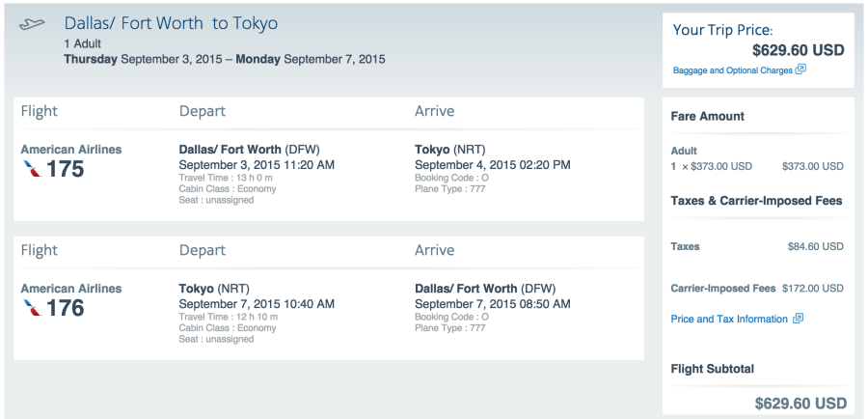Click the Flight Subtotal amount at the bottom
Image resolution: width=868 pixels, height=419 pixels.
[x=801, y=403]
